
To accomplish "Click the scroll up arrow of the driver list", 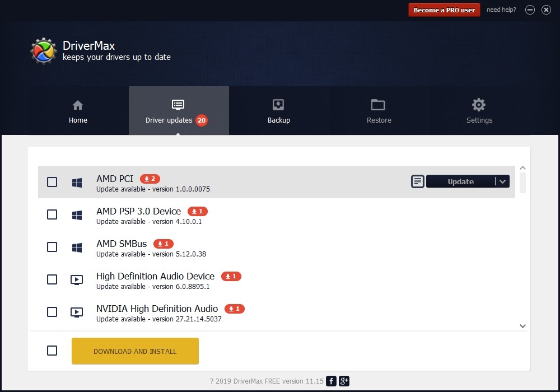I will coord(523,168).
